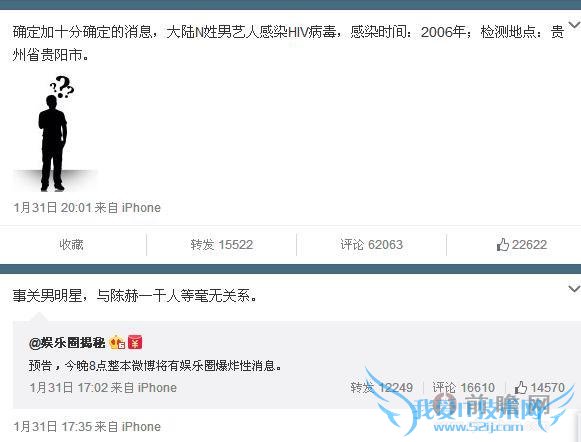Click the crown membership badge icon
The image size is (581, 442).
click(117, 342)
